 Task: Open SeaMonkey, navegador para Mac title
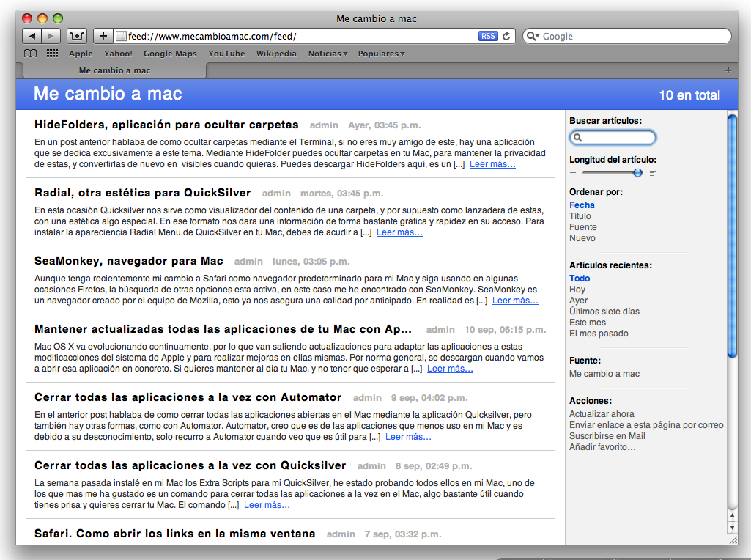pos(128,261)
